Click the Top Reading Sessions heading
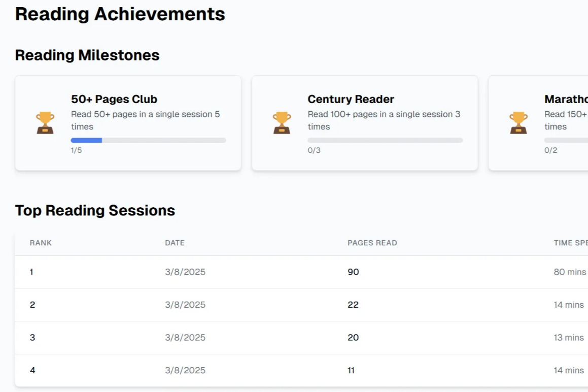The width and height of the screenshot is (588, 392). click(x=95, y=210)
